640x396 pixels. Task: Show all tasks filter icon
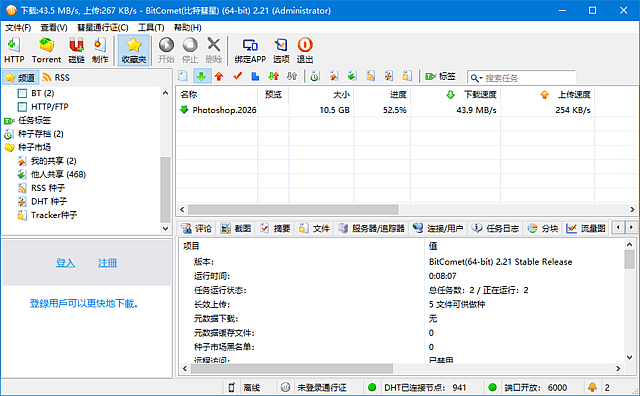coord(183,76)
